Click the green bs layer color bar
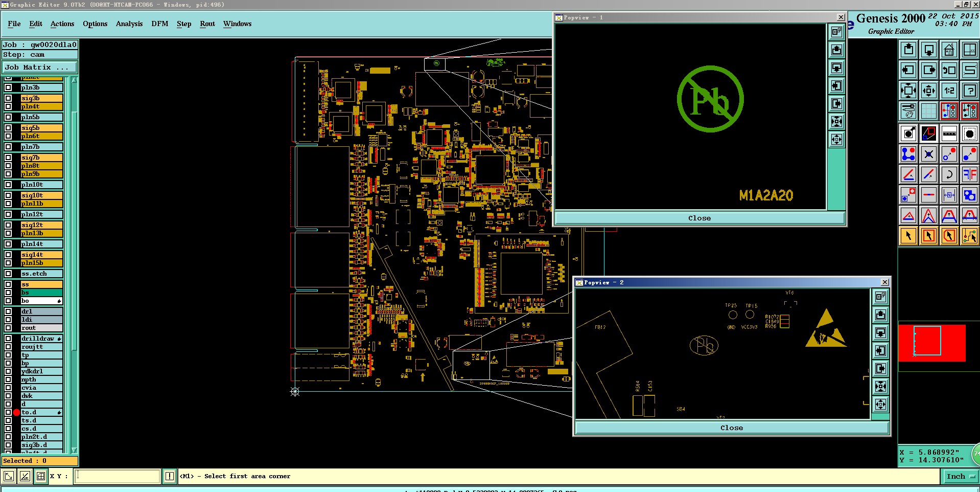 (41, 293)
